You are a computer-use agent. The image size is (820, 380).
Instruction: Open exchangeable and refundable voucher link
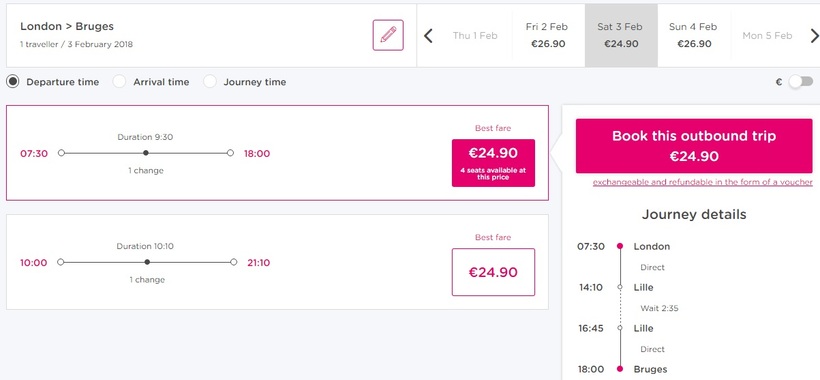(702, 182)
